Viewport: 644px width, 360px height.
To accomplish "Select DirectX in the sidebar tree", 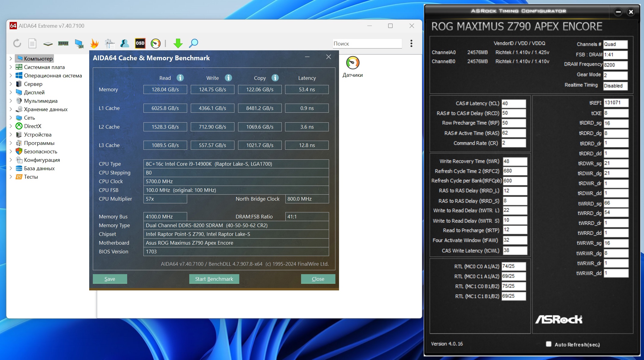I will 33,126.
